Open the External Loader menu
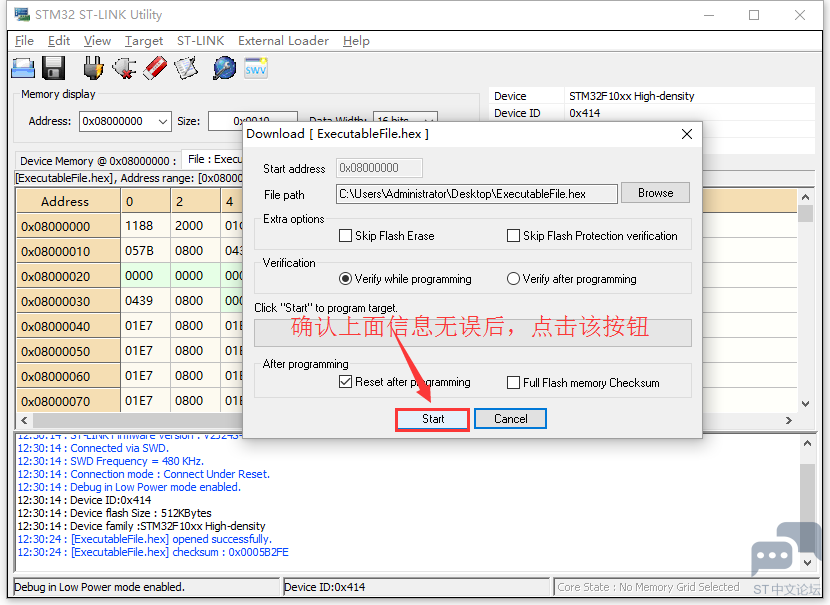 pyautogui.click(x=283, y=41)
